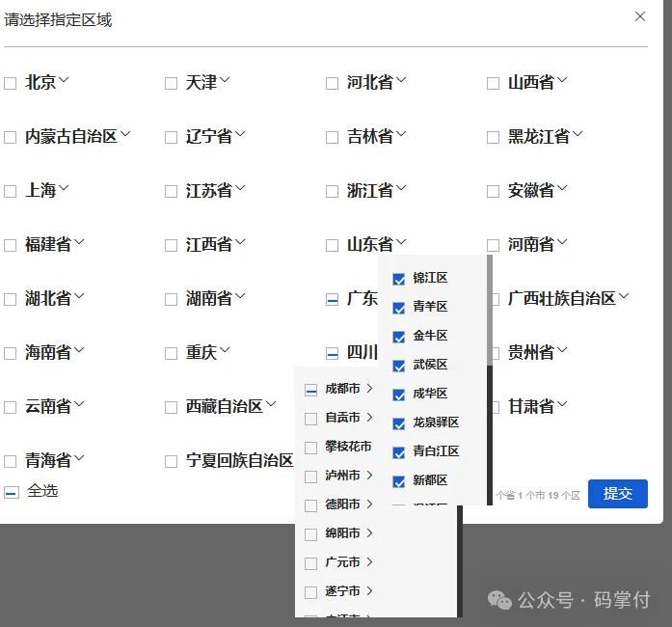Viewport: 672px width, 627px height.
Task: Expand 福建省 city list chevron
Action: point(79,241)
